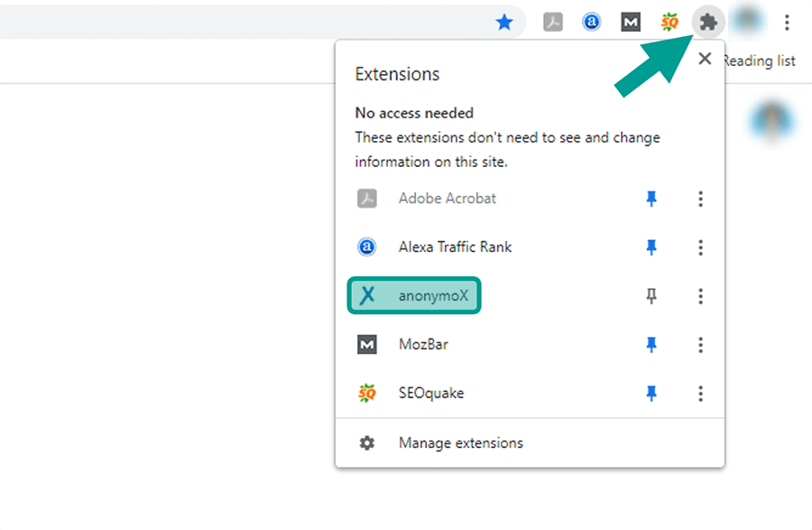
Task: Open Adobe Acrobat extension in toolbar
Action: [x=552, y=23]
